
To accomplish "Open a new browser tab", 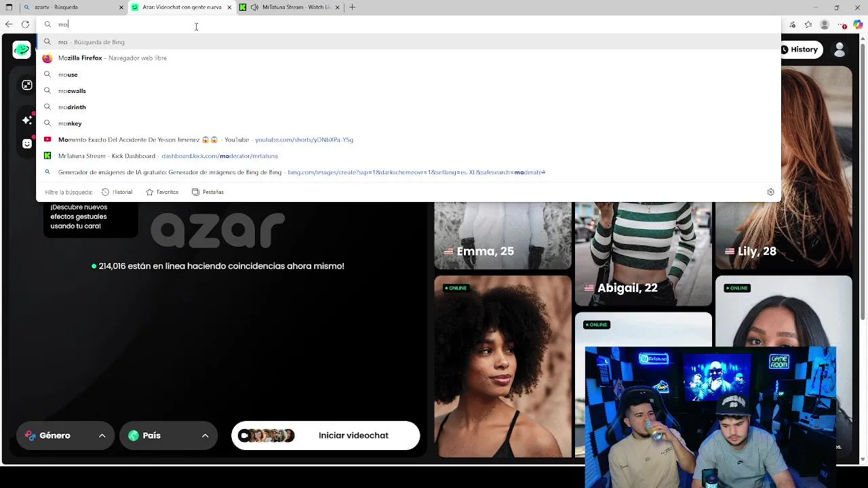I will [x=352, y=7].
